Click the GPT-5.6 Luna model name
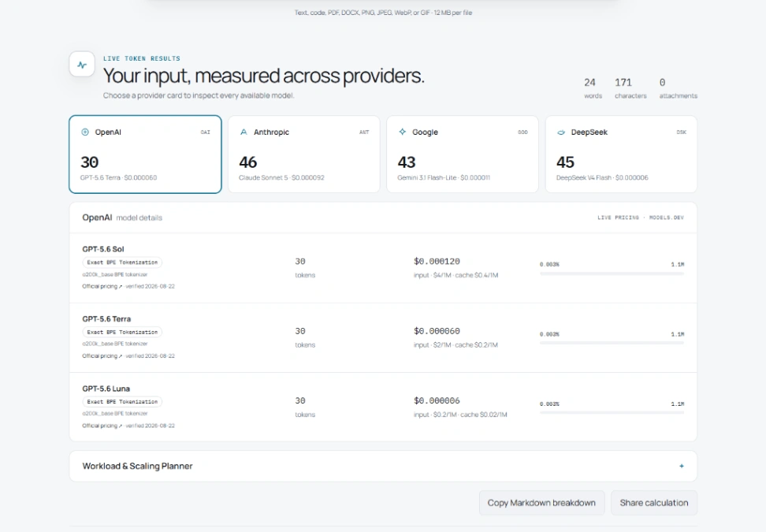Image resolution: width=766 pixels, height=532 pixels. click(106, 389)
